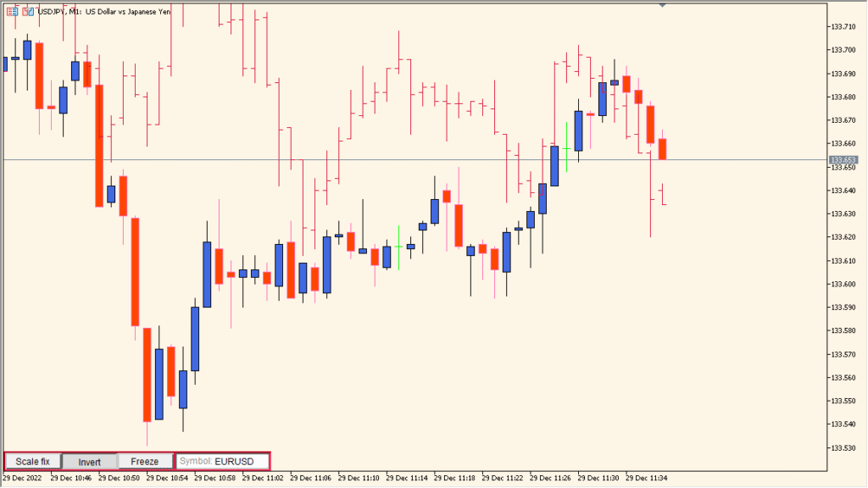868x488 pixels.
Task: Toggle the Scale fix button
Action: pyautogui.click(x=31, y=461)
